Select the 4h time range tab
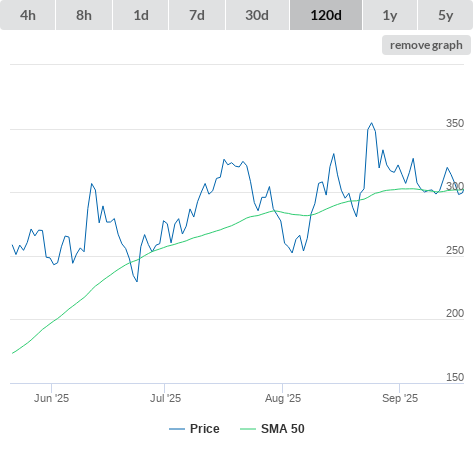Screen dimensions: 474x455 click(x=28, y=15)
